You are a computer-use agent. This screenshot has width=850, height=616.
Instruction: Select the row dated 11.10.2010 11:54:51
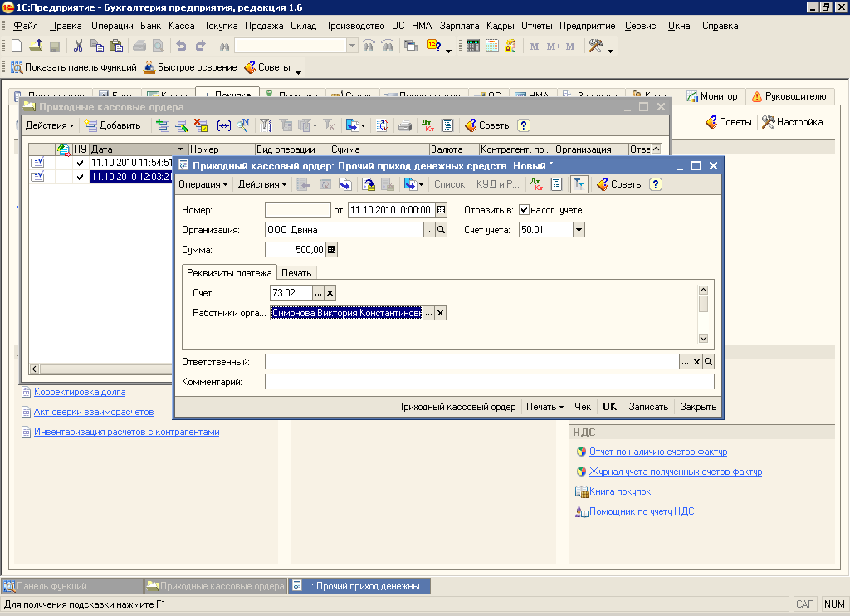tap(100, 163)
